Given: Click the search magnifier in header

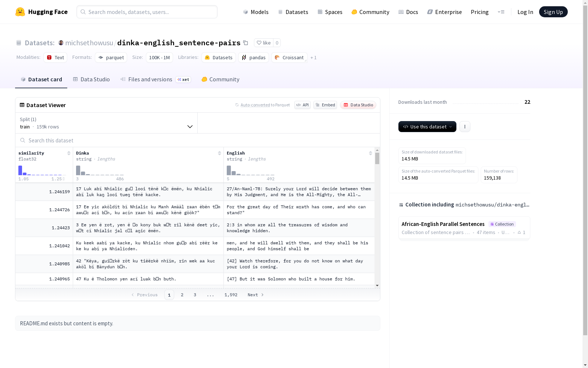Looking at the screenshot, I should click(83, 12).
